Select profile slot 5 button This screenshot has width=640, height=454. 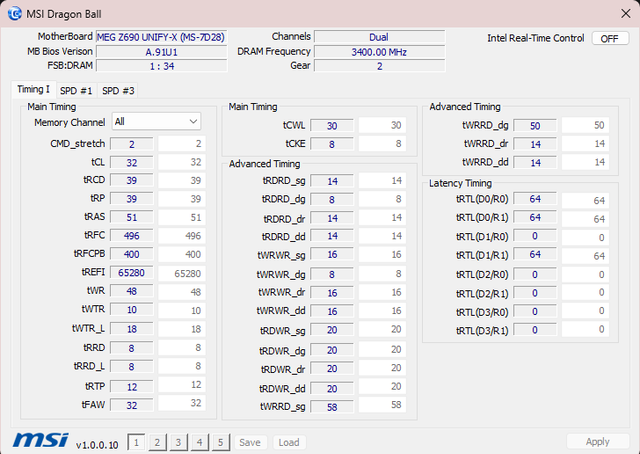(221, 442)
